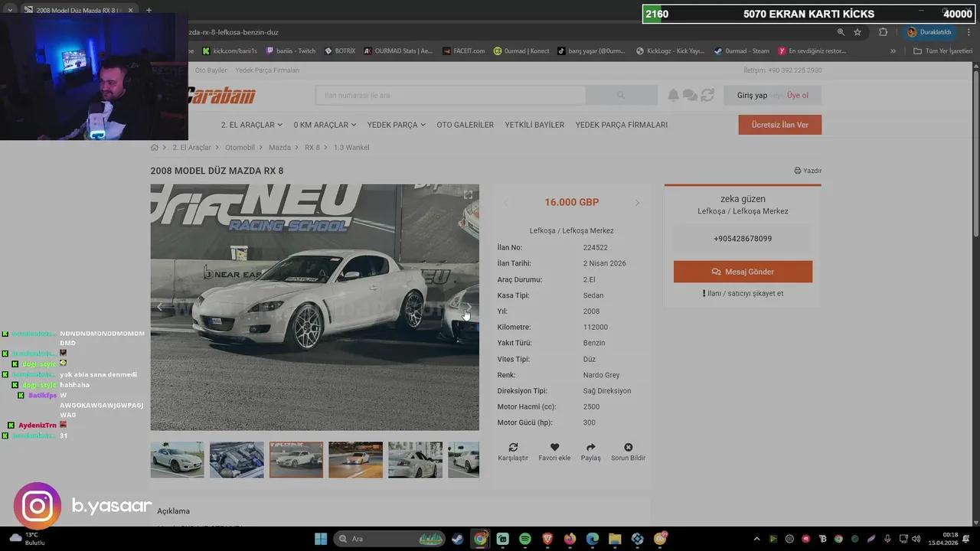Click the Giriş yap link

752,96
